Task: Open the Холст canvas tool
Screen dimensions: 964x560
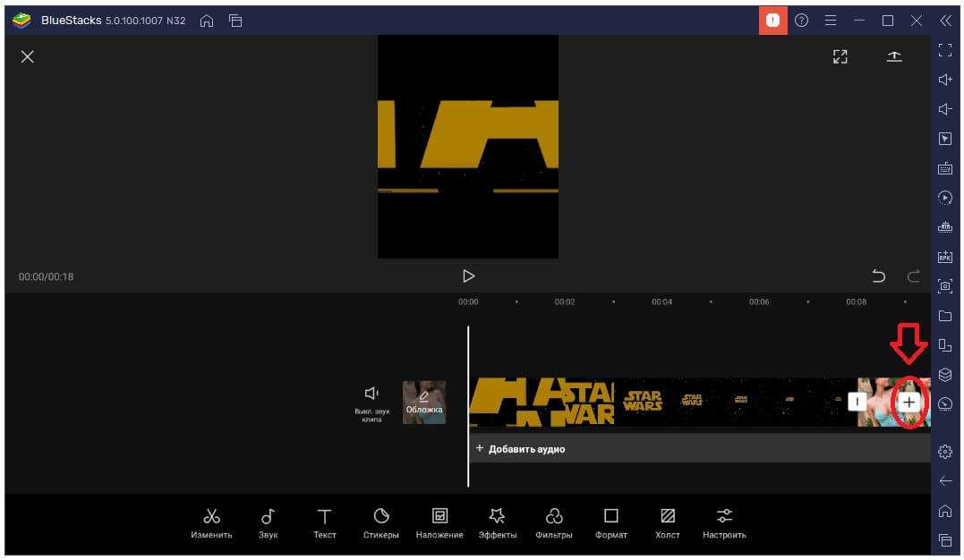Action: (x=668, y=522)
